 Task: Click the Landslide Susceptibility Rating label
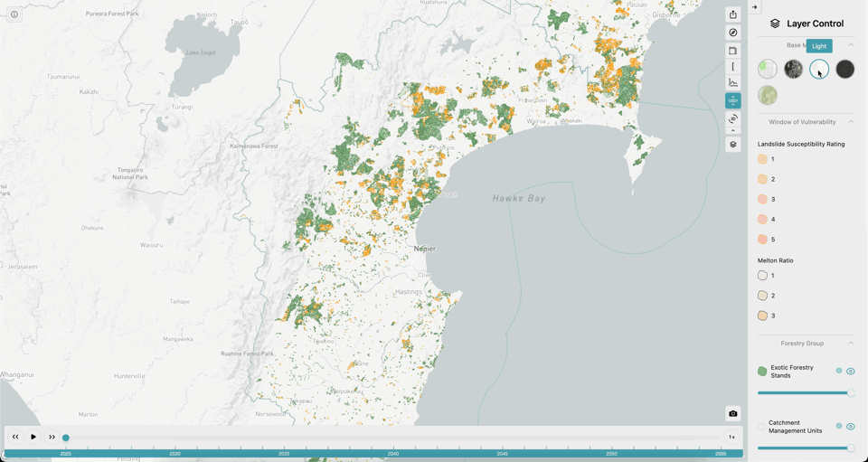pos(801,144)
